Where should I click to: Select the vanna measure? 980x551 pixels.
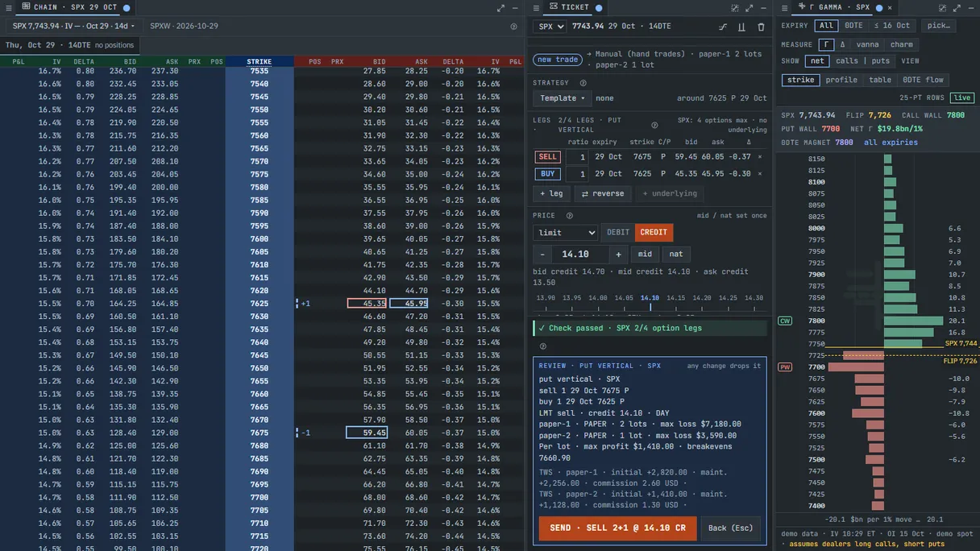(x=867, y=44)
